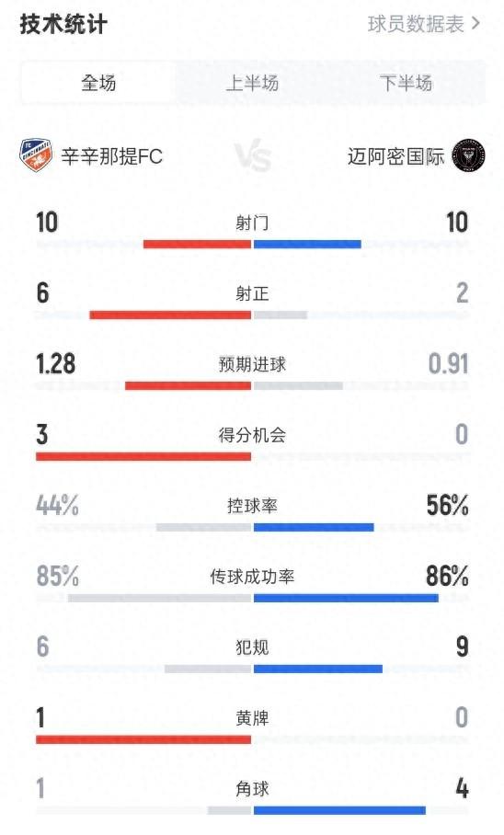Open player data table via chevron arrow
The width and height of the screenshot is (504, 835).
click(475, 24)
